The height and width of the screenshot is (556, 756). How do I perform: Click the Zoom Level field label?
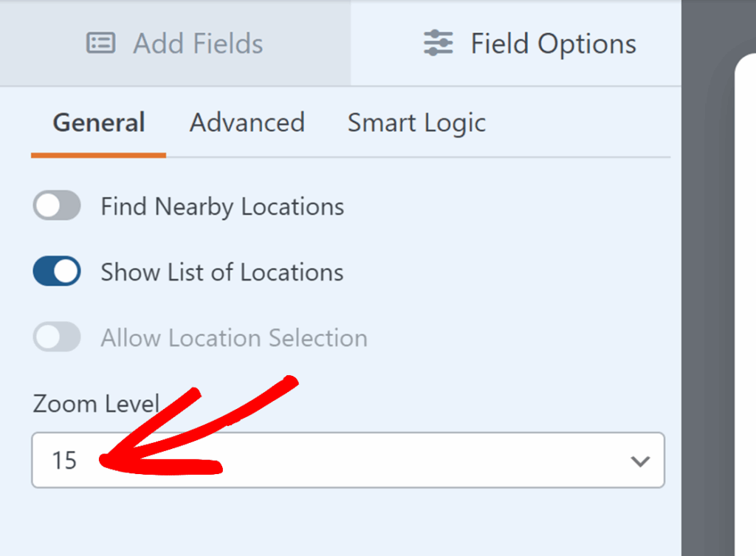click(96, 404)
